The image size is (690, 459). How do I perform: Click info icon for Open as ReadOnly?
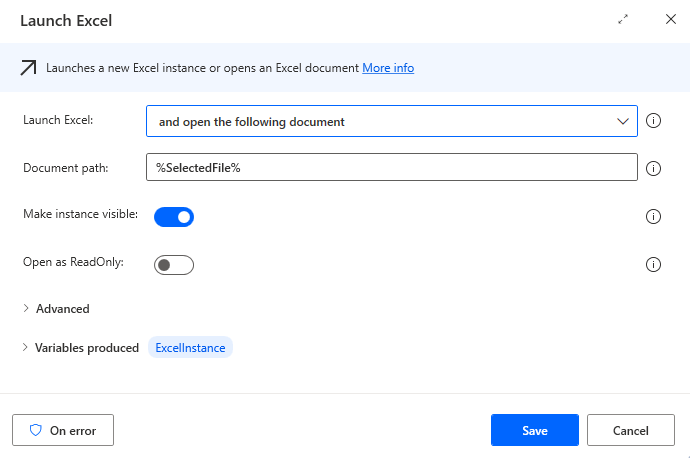[654, 265]
